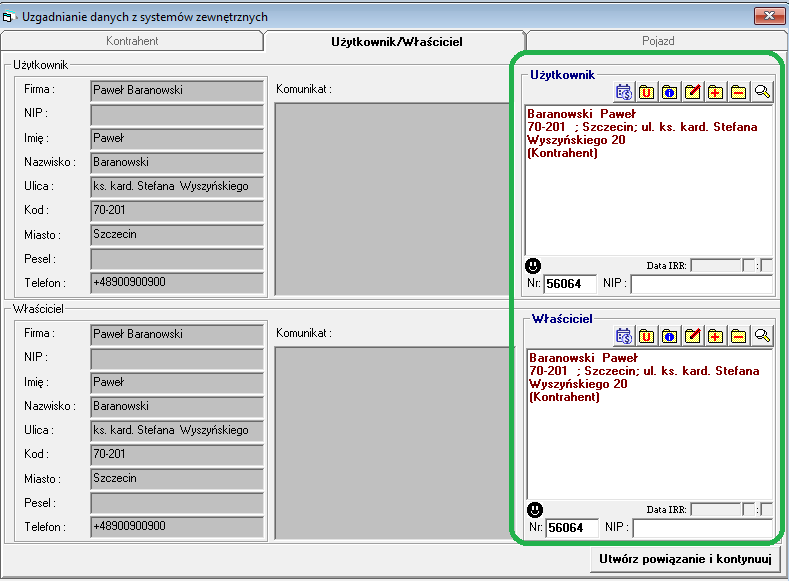This screenshot has height=581, width=789.
Task: Click the red plus folder icon in Właściciel panel
Action: [715, 335]
